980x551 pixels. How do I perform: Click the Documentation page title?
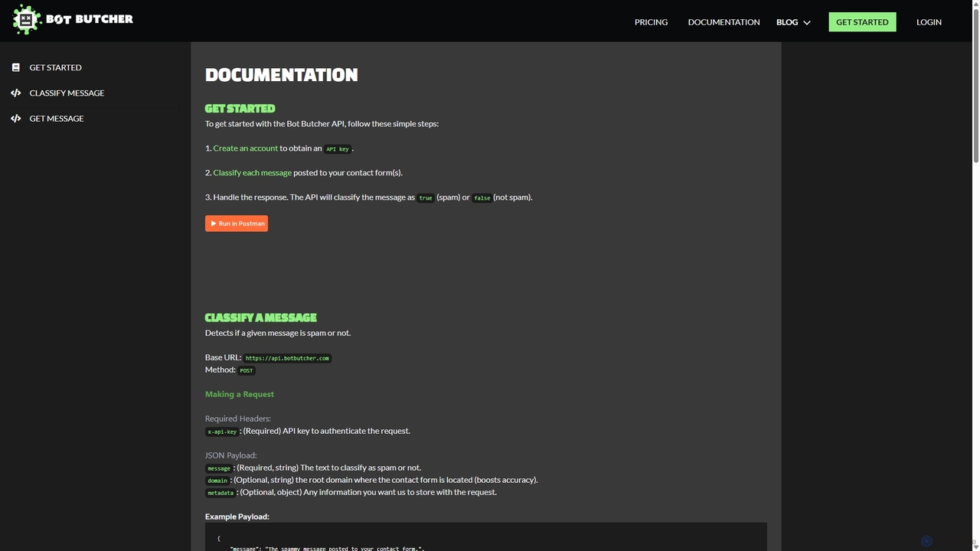(281, 75)
